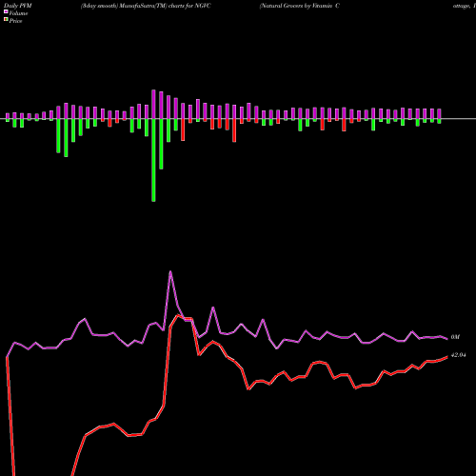Select the 'Price' legend label

click(x=15, y=21)
